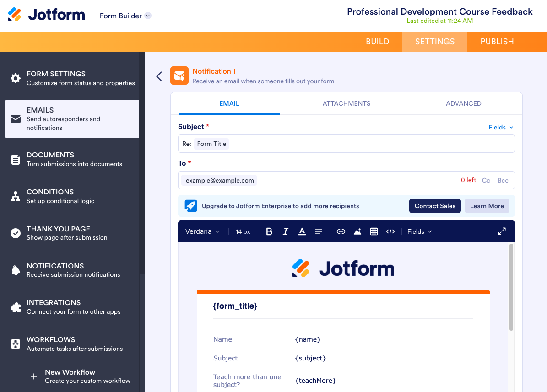
Task: Open the Form Builder dropdown arrow
Action: coord(148,16)
